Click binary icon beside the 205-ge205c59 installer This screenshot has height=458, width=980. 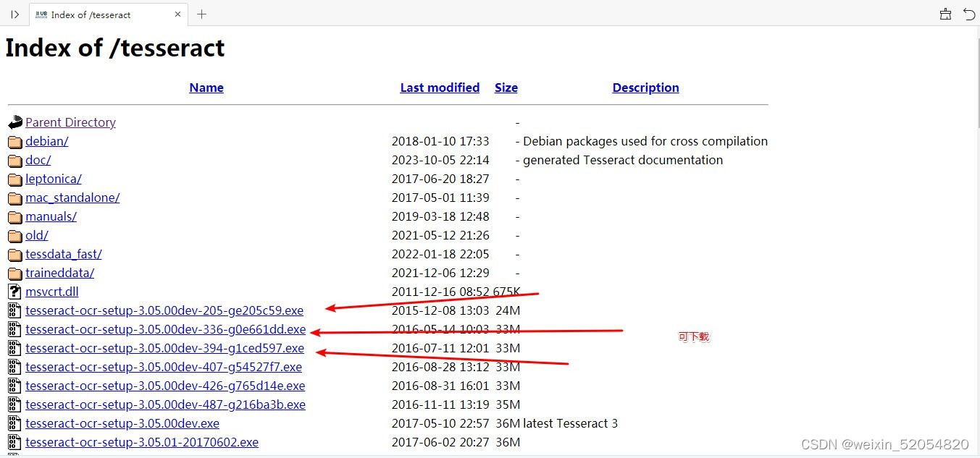15,310
